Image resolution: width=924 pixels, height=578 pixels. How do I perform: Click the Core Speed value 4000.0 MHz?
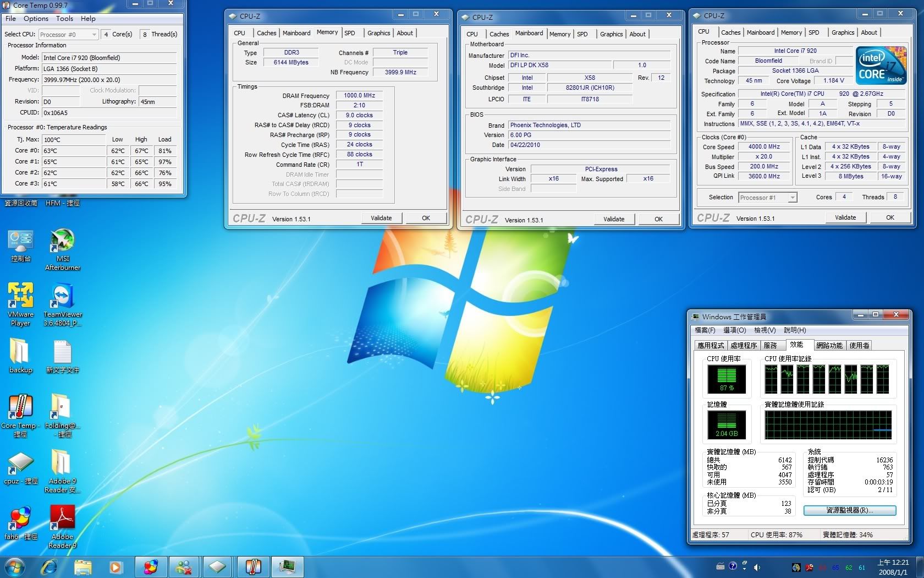tap(764, 147)
